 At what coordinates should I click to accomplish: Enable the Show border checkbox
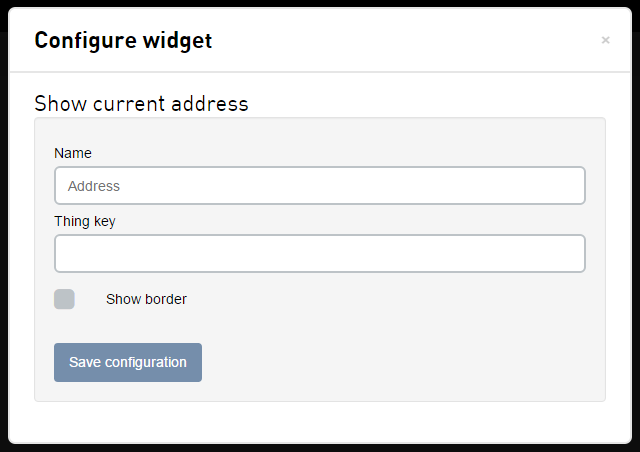(x=64, y=299)
